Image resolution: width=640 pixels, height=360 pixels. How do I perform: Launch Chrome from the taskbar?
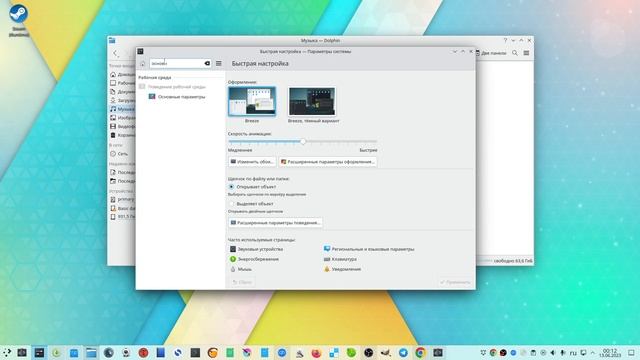[420, 353]
